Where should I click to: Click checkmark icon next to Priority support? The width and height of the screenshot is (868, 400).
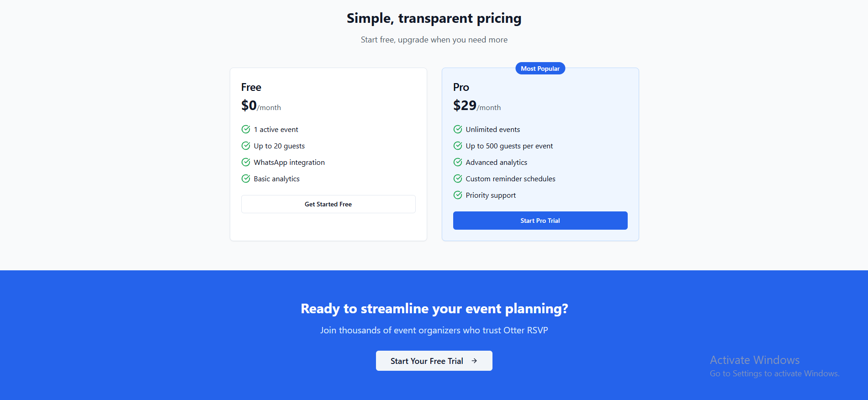(458, 195)
